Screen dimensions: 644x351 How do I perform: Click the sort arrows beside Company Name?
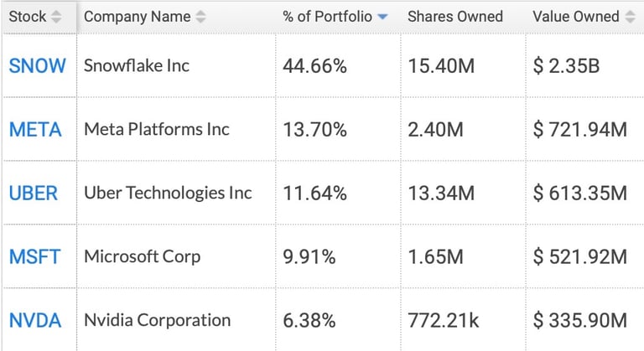pos(200,17)
